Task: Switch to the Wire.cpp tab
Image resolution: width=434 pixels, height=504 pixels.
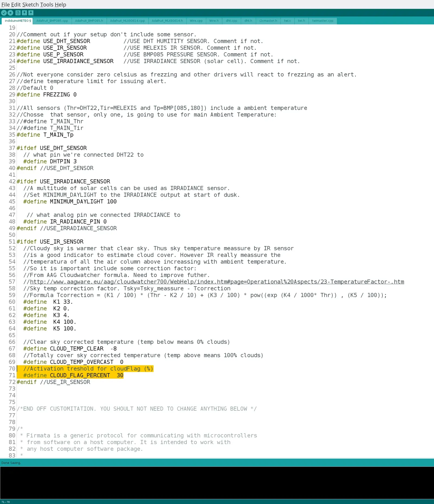Action: (196, 21)
